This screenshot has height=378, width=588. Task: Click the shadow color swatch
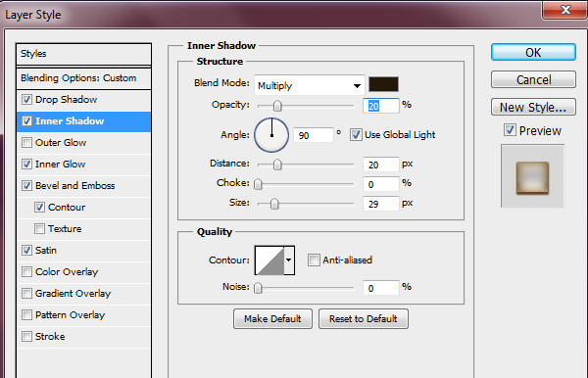tap(383, 84)
